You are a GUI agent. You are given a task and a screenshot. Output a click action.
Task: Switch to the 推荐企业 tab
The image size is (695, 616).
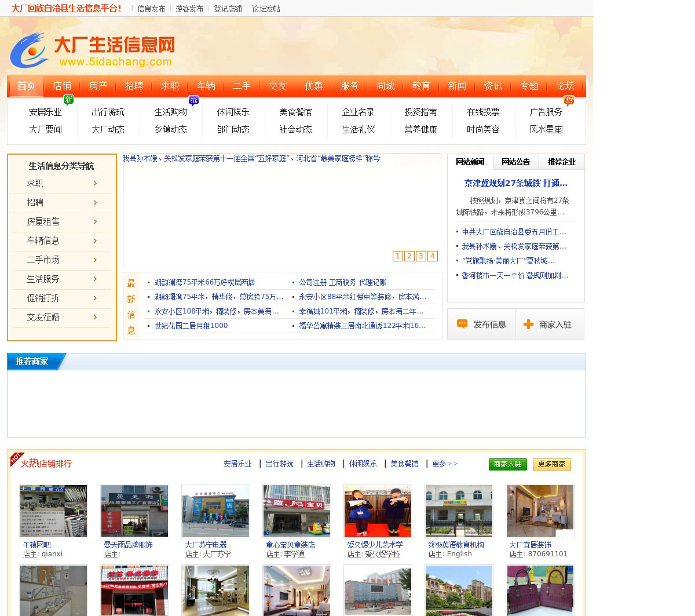(x=561, y=162)
